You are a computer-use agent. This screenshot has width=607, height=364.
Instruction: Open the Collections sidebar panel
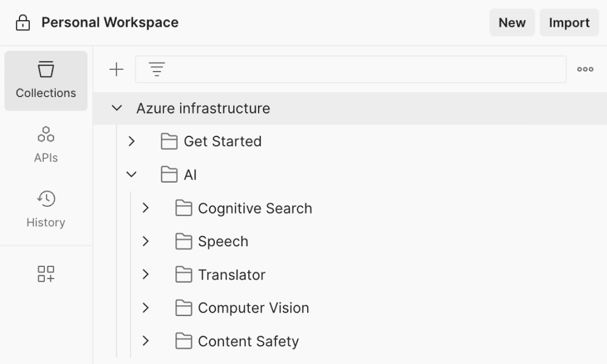46,81
